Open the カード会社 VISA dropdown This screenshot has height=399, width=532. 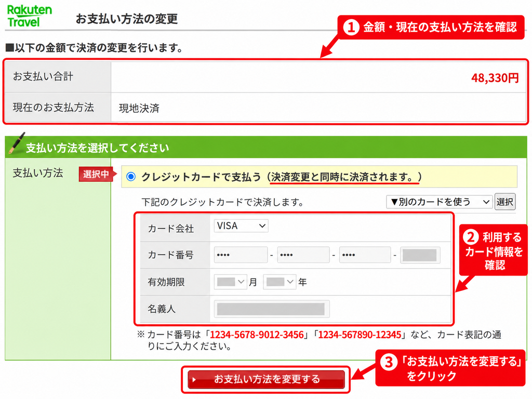[241, 226]
